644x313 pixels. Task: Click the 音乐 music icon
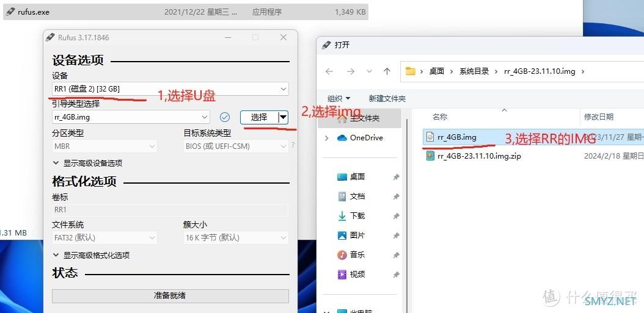tap(342, 255)
